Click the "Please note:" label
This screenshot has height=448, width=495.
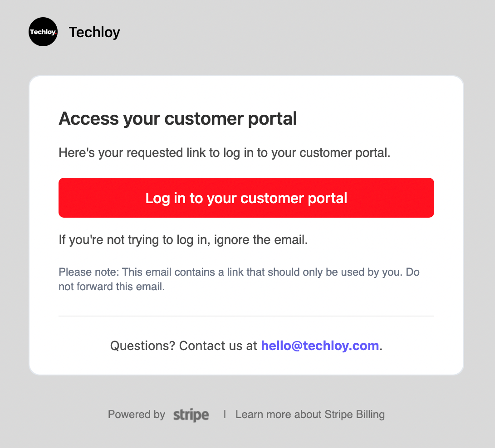(x=89, y=273)
